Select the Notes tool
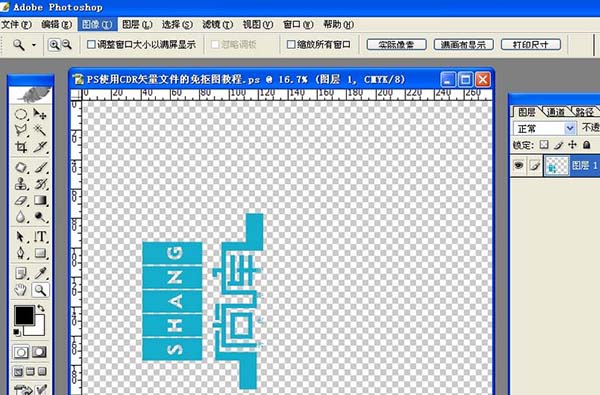This screenshot has width=600, height=395. point(21,273)
